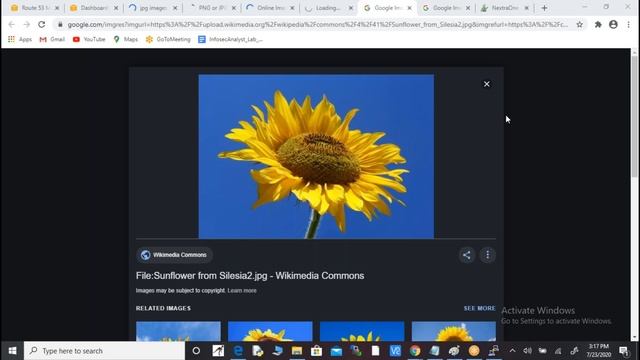Close the Dashboard tab
640x360 pixels.
coord(116,8)
